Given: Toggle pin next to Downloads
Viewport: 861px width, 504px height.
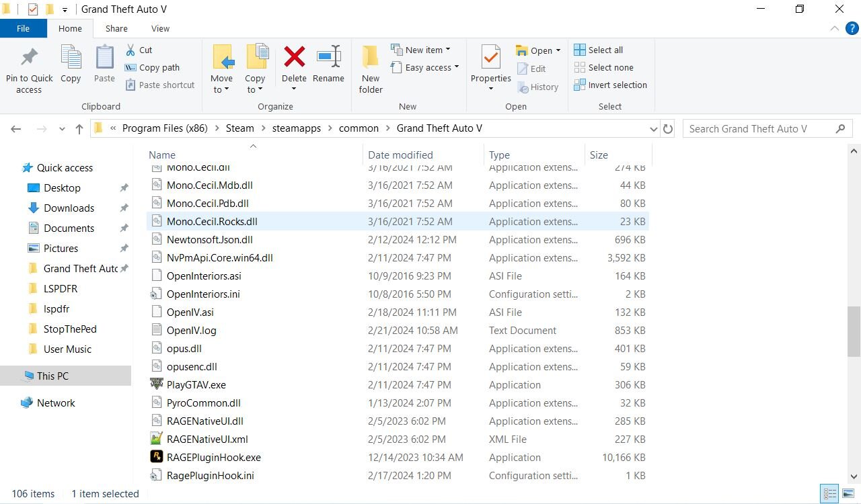Looking at the screenshot, I should [x=124, y=208].
